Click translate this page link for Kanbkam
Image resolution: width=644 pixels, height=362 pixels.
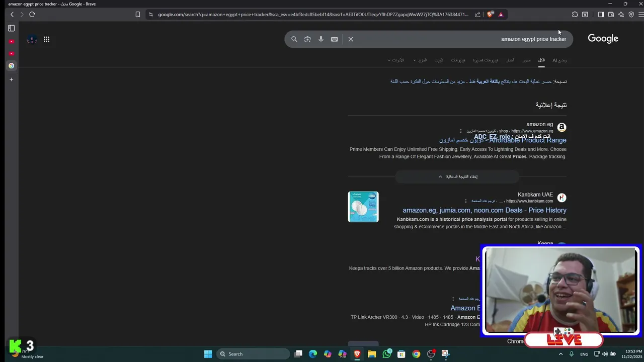(484, 201)
